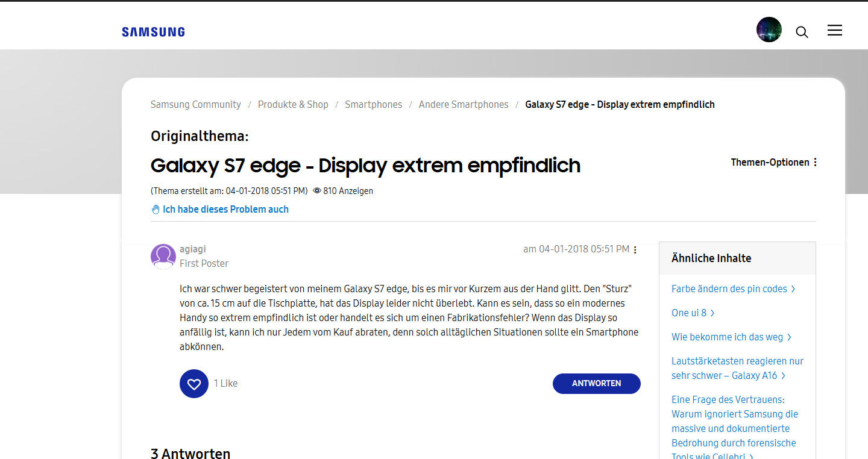The height and width of the screenshot is (459, 868).
Task: Click agiagi's purple avatar
Action: pyautogui.click(x=163, y=256)
